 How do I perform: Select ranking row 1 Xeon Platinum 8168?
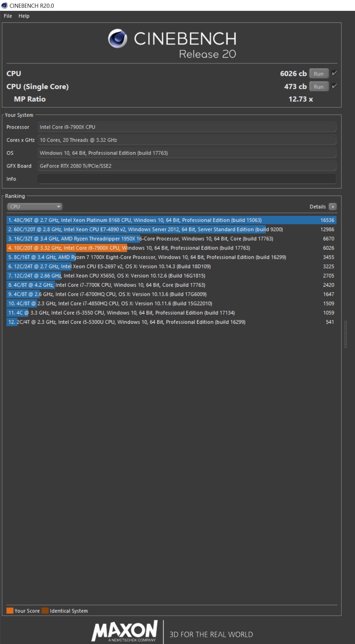(171, 220)
